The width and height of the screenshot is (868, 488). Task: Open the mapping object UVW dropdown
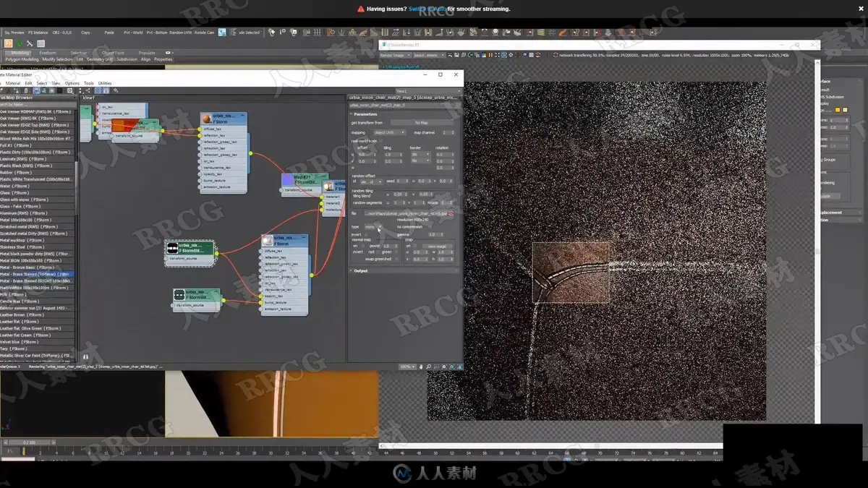pos(388,133)
